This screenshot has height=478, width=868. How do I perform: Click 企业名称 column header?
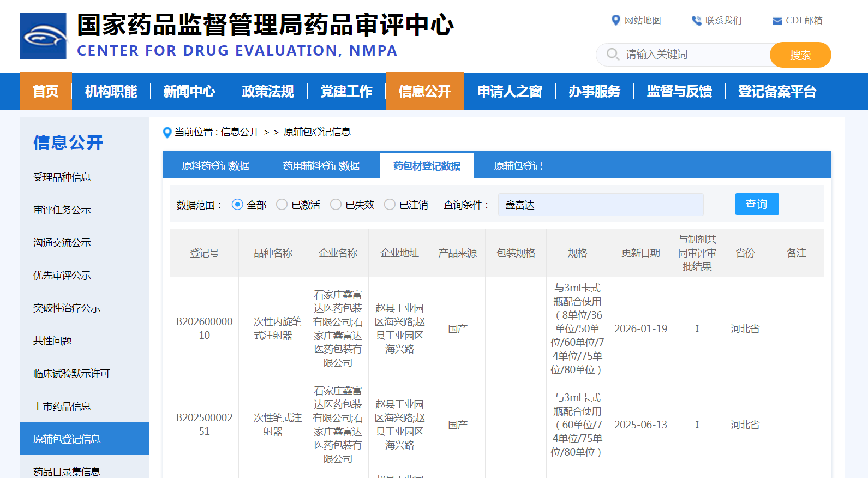pos(338,253)
